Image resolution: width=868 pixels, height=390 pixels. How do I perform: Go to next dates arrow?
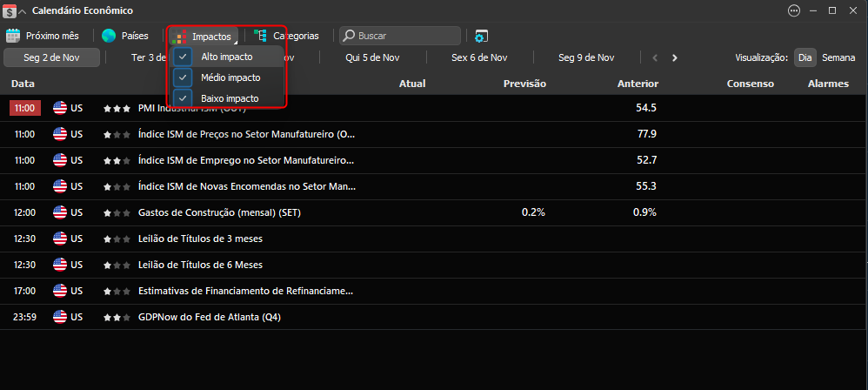click(674, 57)
